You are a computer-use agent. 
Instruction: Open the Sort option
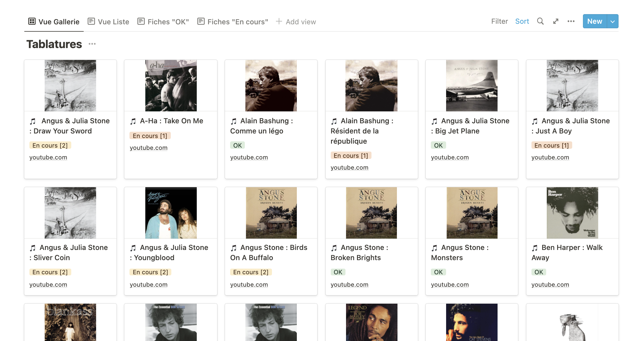point(522,21)
